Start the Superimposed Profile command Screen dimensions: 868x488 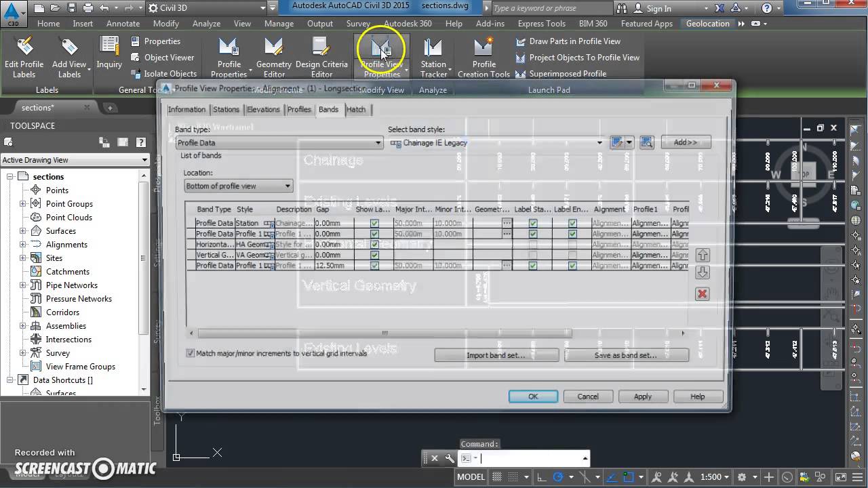click(561, 74)
